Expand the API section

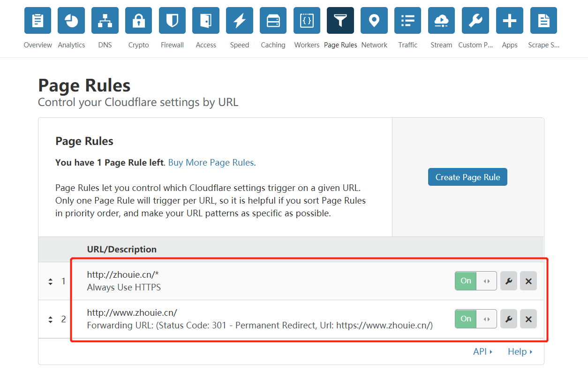click(482, 351)
